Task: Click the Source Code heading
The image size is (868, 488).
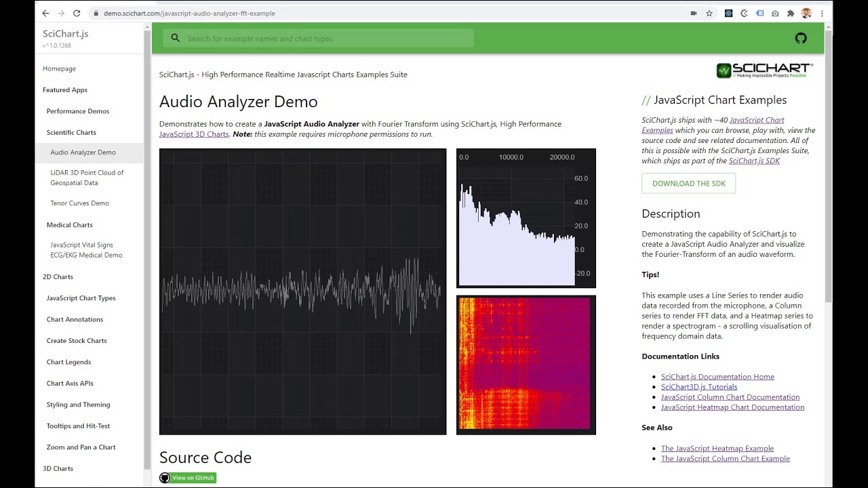Action: click(x=205, y=457)
